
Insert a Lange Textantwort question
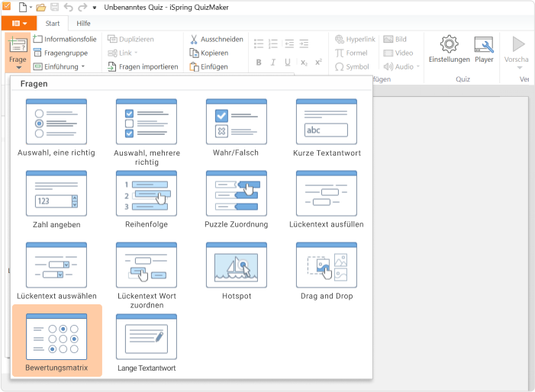click(x=147, y=343)
